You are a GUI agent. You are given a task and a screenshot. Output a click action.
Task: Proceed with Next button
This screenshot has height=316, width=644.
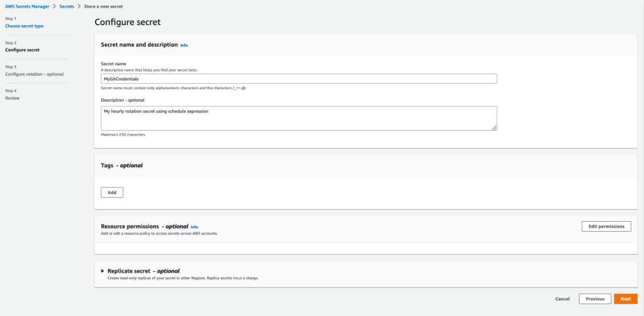tap(626, 299)
